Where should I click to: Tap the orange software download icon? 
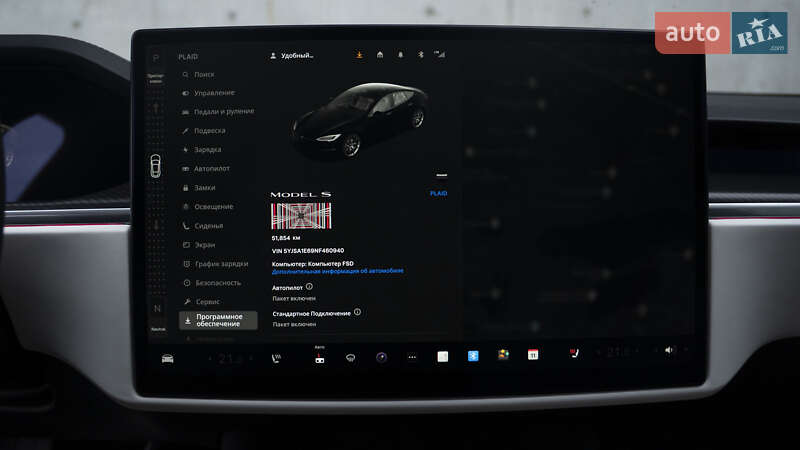click(x=359, y=55)
